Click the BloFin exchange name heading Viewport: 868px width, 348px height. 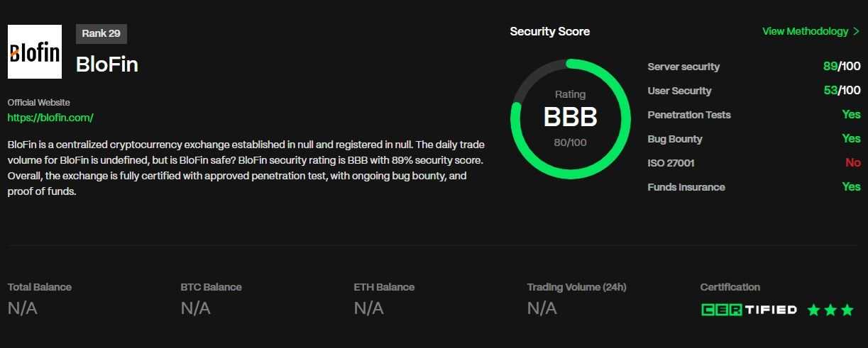(x=107, y=65)
